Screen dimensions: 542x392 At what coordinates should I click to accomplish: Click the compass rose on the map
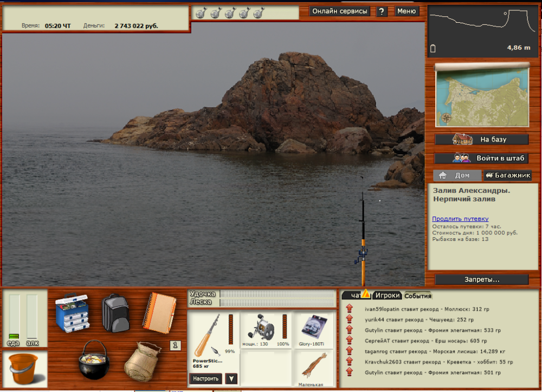[446, 118]
